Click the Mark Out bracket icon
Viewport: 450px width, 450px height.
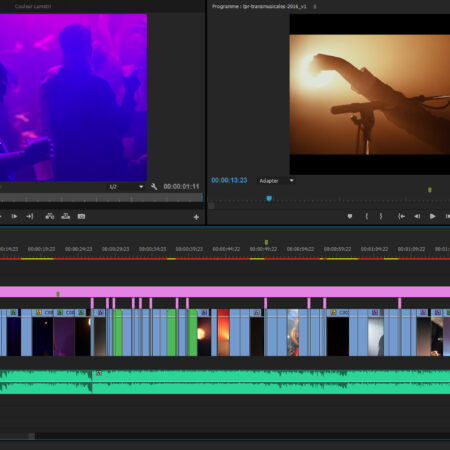(381, 216)
